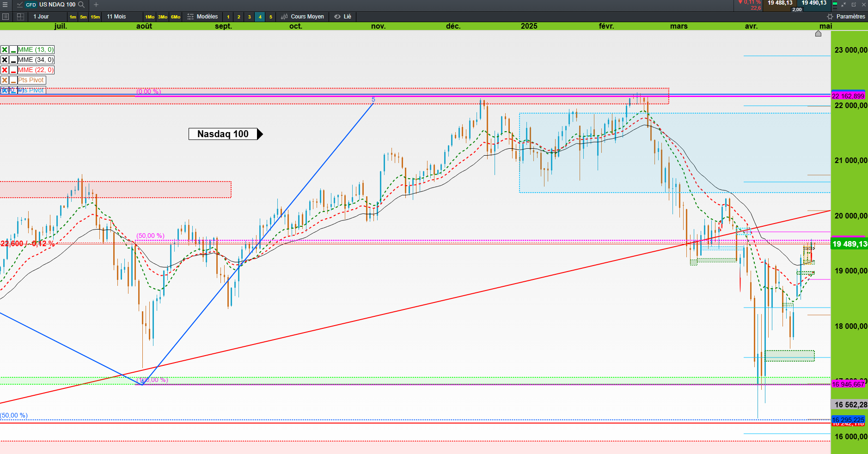Click the sliders icon next to Modèles

[190, 17]
